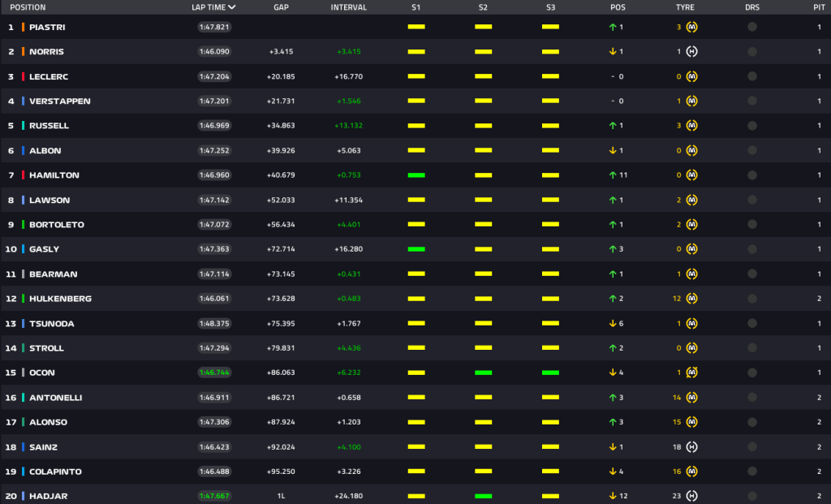Click Hamilton's green up arrow for 11 positions
The image size is (831, 504).
tap(613, 174)
